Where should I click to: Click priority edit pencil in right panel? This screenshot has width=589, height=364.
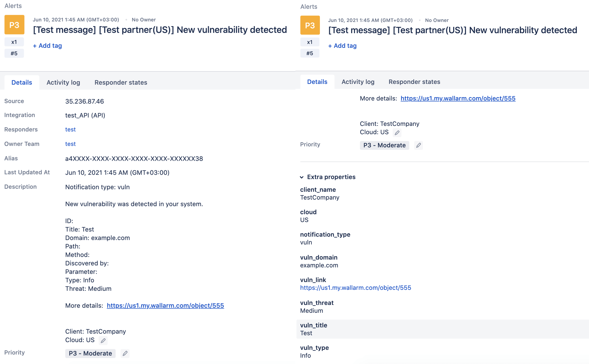click(x=418, y=145)
